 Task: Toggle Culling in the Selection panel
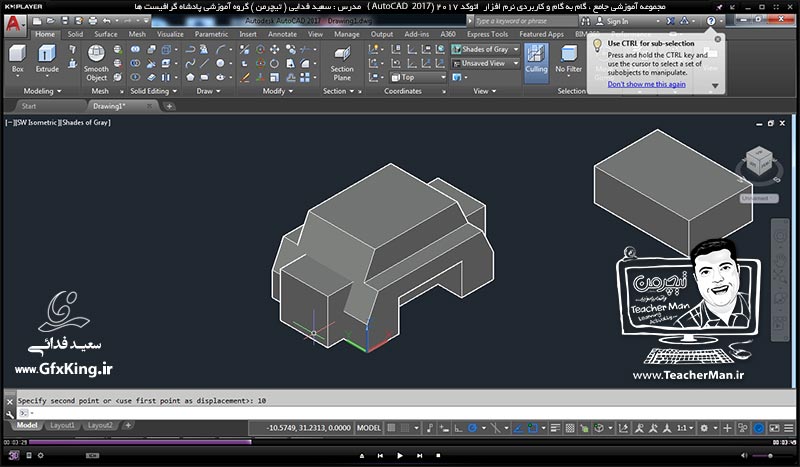(536, 63)
